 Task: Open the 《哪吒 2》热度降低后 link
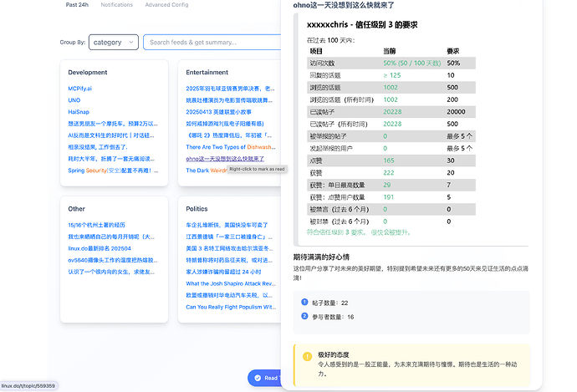[229, 135]
